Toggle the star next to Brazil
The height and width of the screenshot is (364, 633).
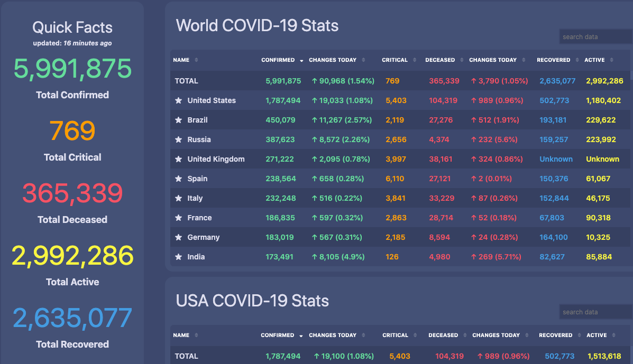tap(178, 120)
